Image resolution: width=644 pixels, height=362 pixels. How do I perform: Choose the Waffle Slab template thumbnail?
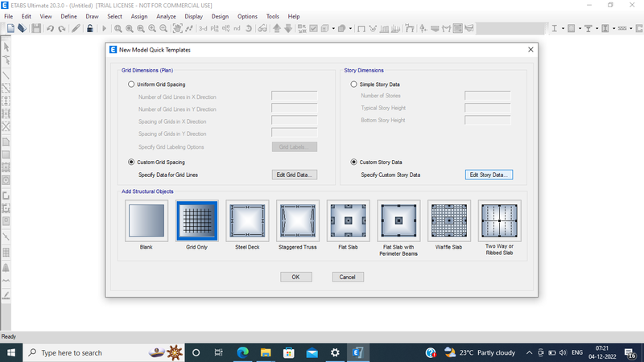tap(449, 220)
